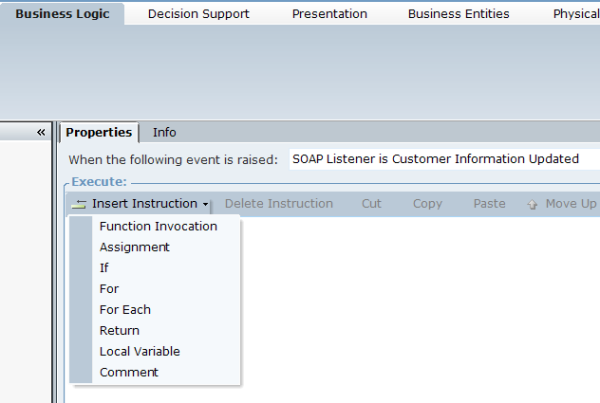Open the Physical tab

576,14
